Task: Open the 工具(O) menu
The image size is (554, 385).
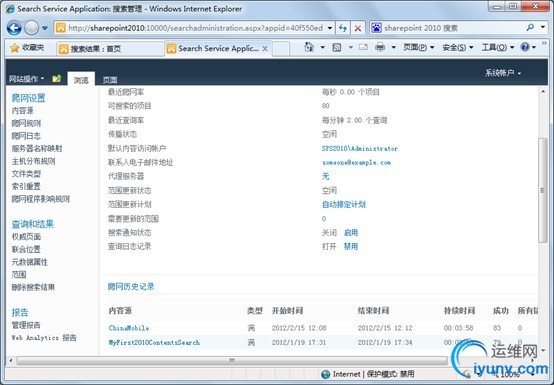Action: 497,47
